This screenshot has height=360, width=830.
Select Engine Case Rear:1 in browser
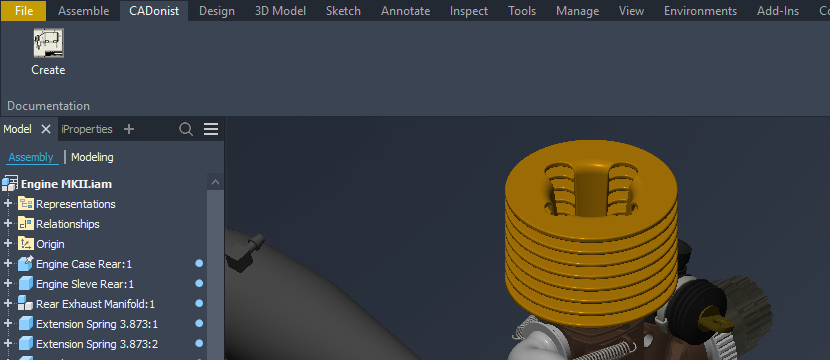coord(84,264)
